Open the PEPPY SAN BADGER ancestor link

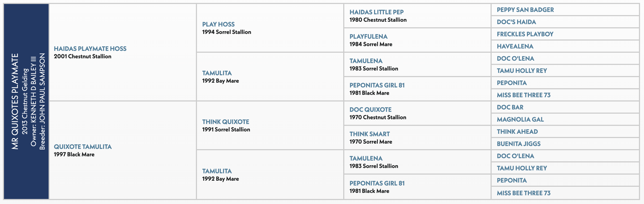coord(525,10)
